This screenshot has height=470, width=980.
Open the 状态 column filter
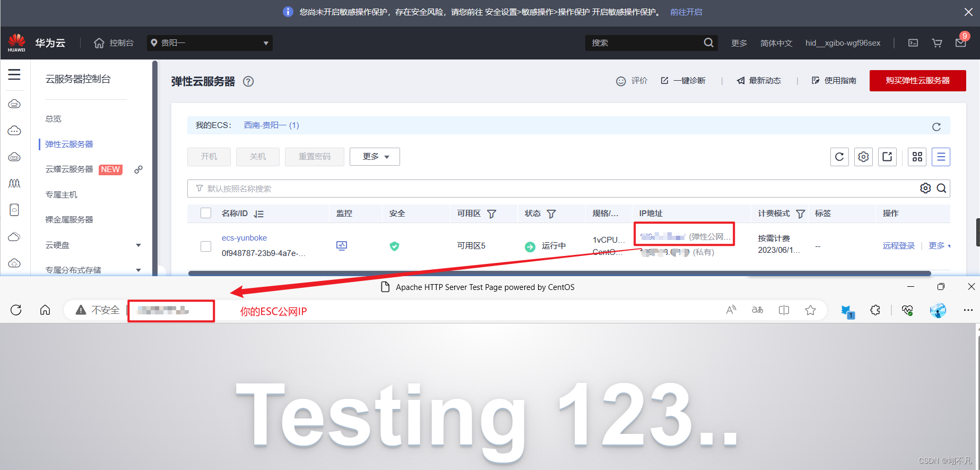coord(551,213)
